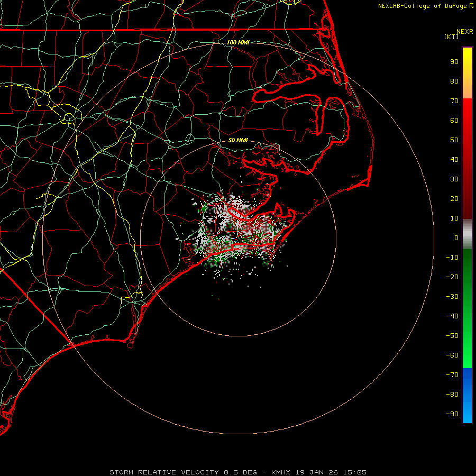
Task: Click the NEXLAB-College of DuPage credit text
Action: [x=425, y=6]
